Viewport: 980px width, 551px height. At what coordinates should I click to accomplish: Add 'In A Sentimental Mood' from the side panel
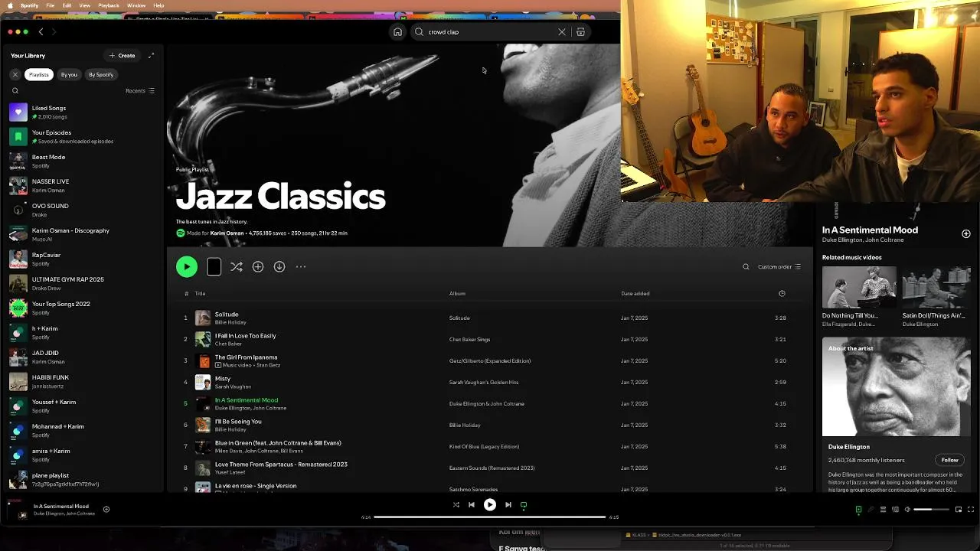[x=966, y=233]
